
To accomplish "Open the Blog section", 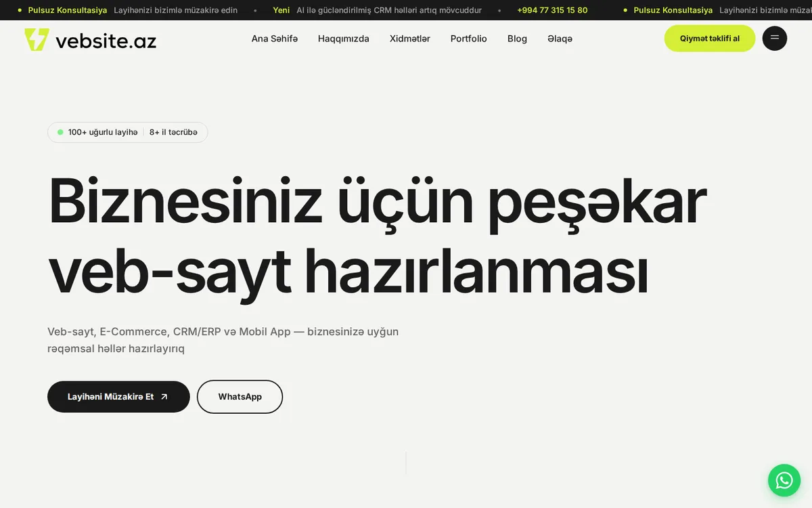I will click(x=517, y=39).
